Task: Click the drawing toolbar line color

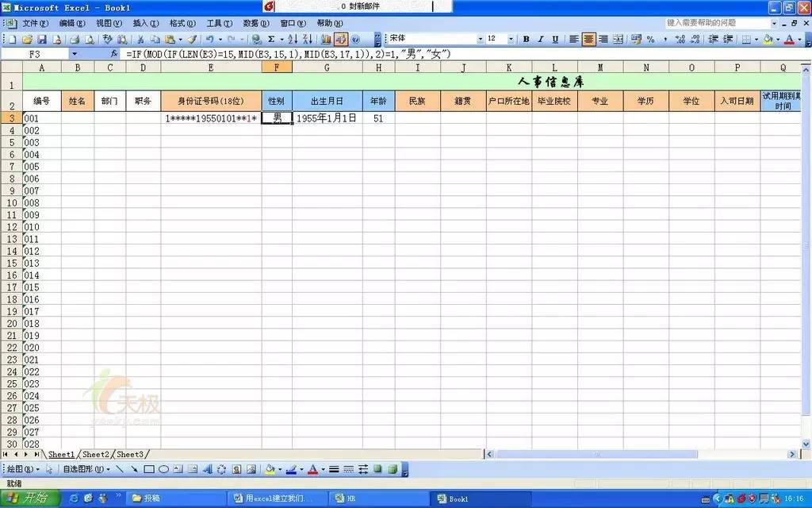Action: [x=291, y=469]
